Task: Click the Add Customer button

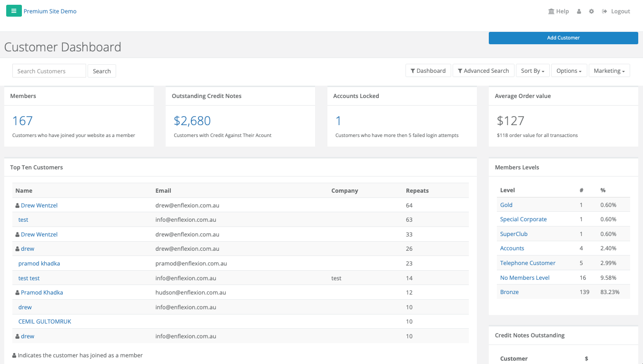Action: click(x=563, y=38)
